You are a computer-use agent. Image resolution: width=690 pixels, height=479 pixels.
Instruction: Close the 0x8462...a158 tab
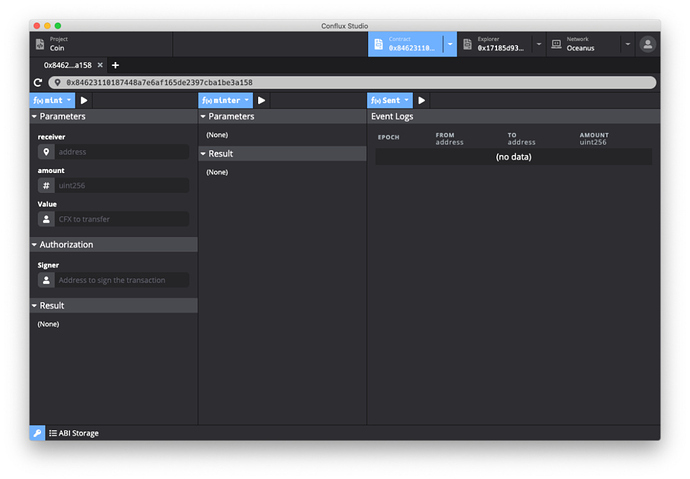(x=100, y=65)
